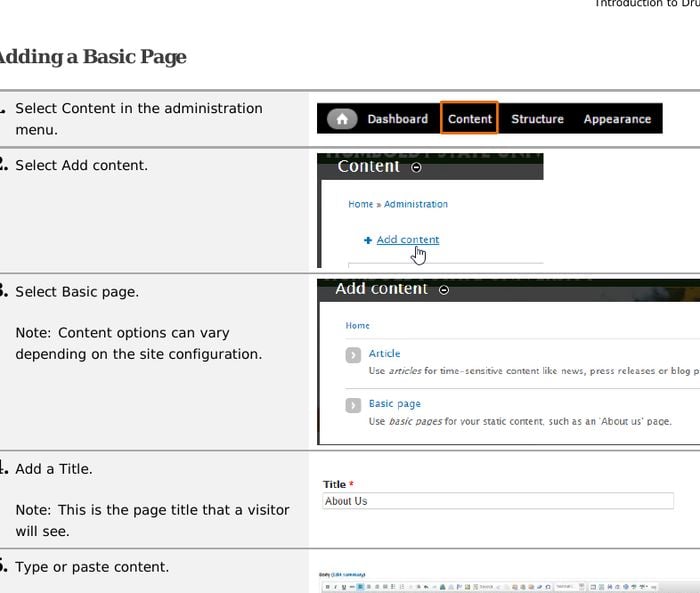Collapse the Add content overlay using the circle icon

[444, 290]
